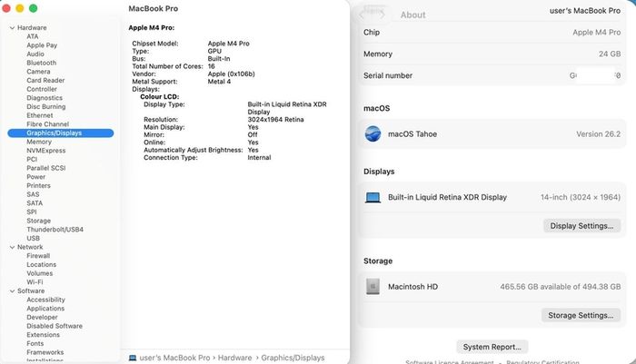Select Storage in the Hardware sidebar list

click(38, 221)
